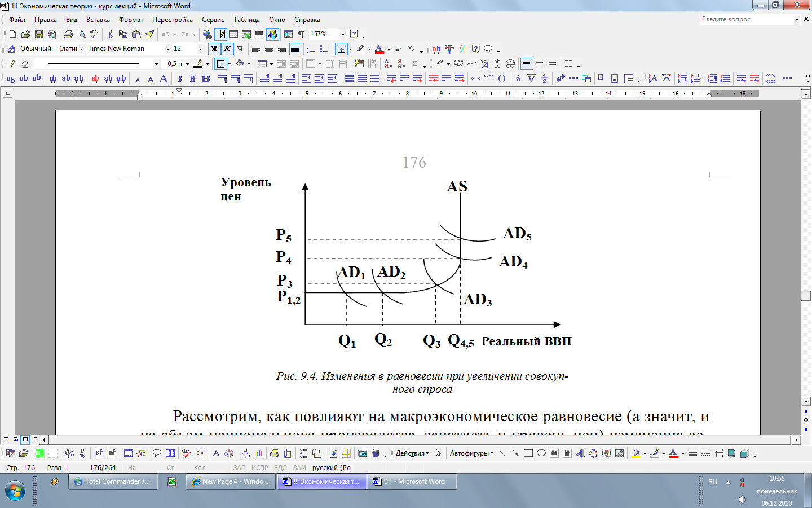This screenshot has width=812, height=508.
Task: Expand the Times New Roman font list
Action: [167, 49]
